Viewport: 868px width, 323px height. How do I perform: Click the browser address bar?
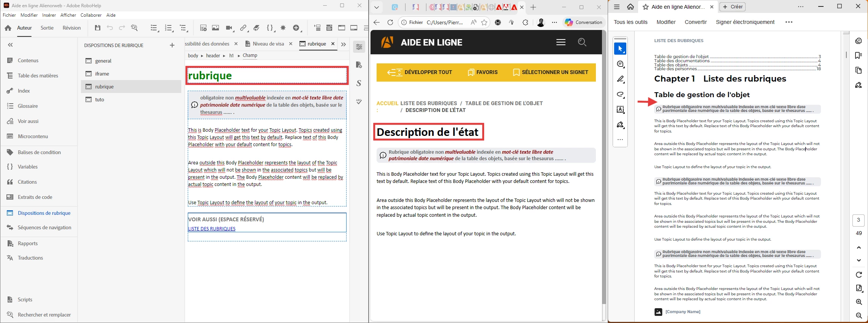[445, 22]
